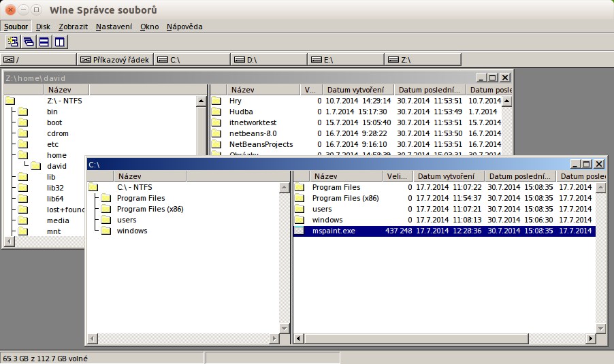Click the Tile Vertically toolbar icon
Image resolution: width=614 pixels, height=364 pixels.
coord(60,42)
